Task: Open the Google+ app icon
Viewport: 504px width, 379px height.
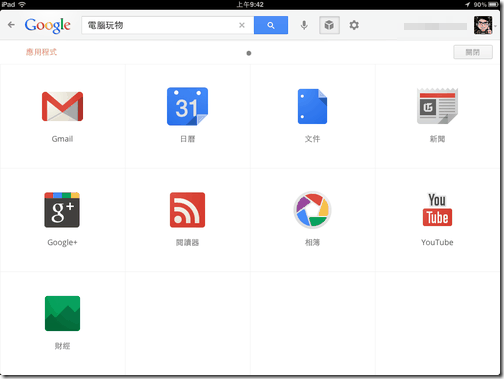Action: [x=62, y=210]
